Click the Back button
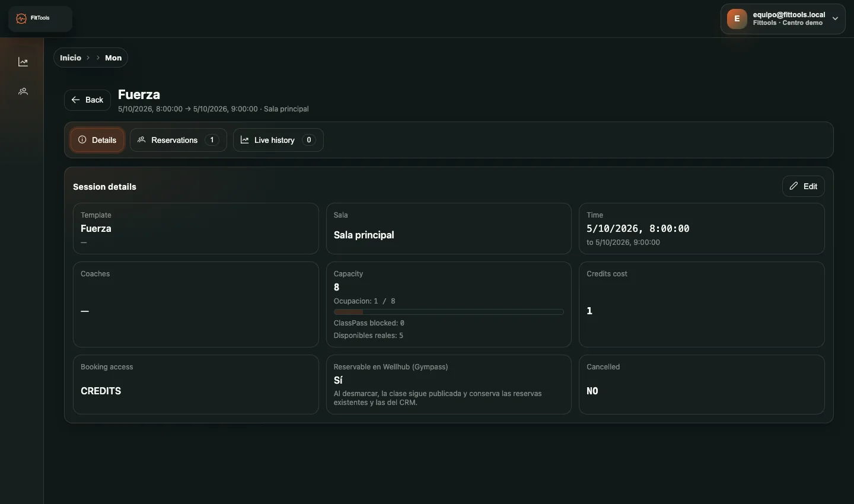 (x=87, y=100)
